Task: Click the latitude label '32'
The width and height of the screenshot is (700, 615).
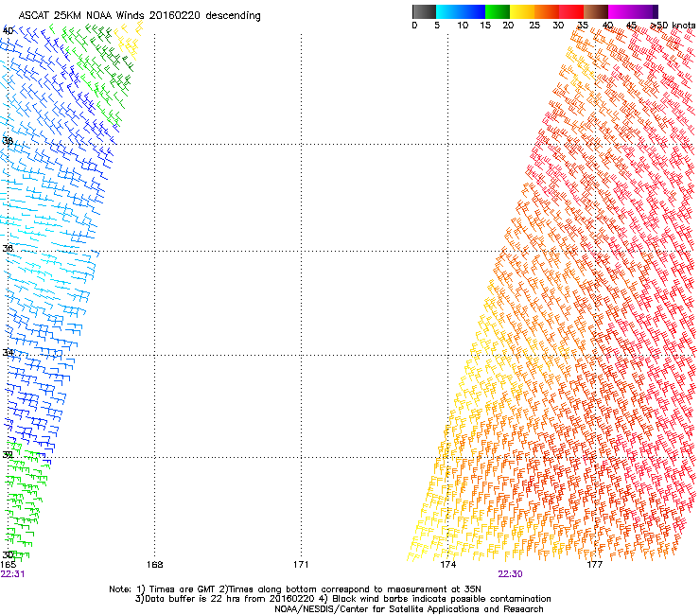Action: 8,455
